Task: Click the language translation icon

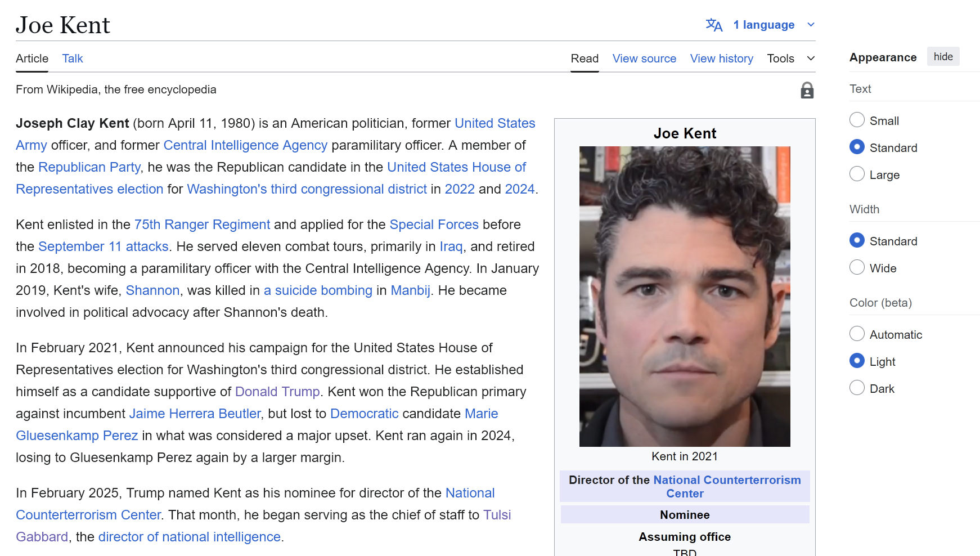Action: [x=714, y=25]
